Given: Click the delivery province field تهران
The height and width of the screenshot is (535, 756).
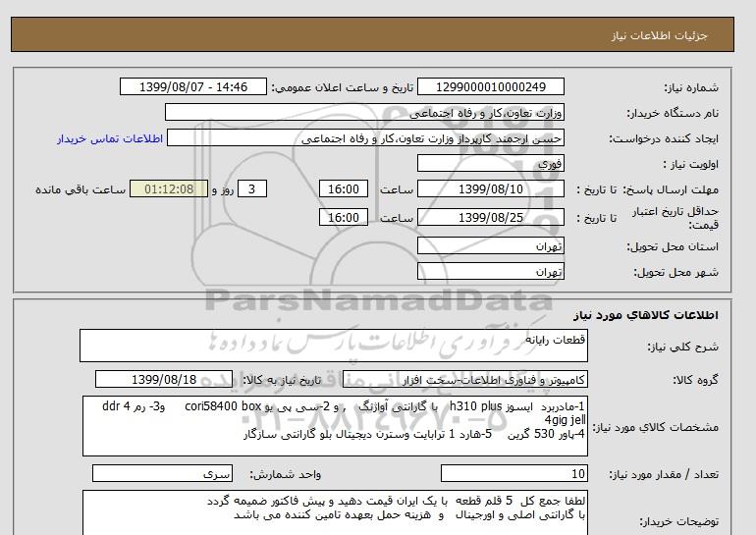Looking at the screenshot, I should (490, 245).
